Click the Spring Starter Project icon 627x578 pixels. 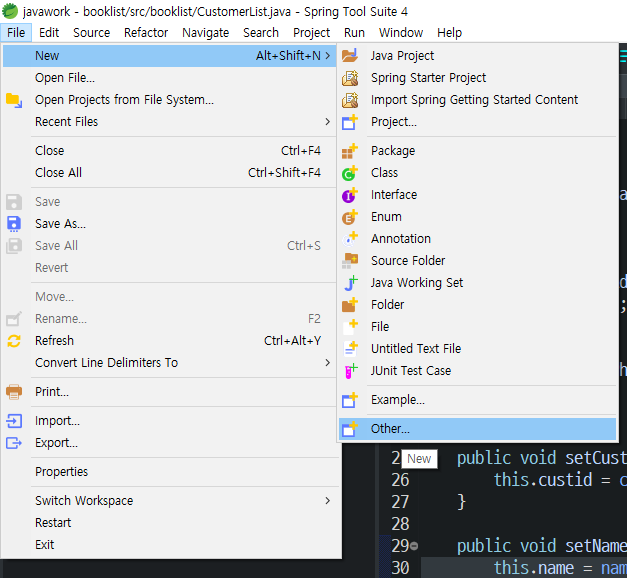point(350,78)
